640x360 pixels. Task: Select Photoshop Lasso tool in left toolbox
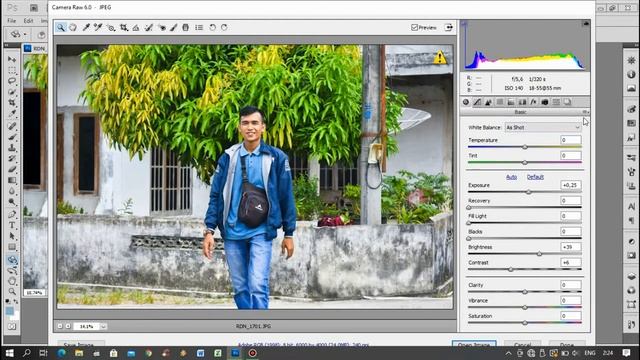pos(12,81)
